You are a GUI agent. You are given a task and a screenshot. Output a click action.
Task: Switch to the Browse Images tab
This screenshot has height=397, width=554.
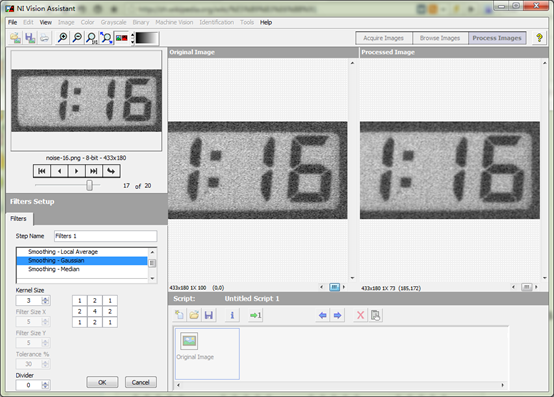coord(440,38)
